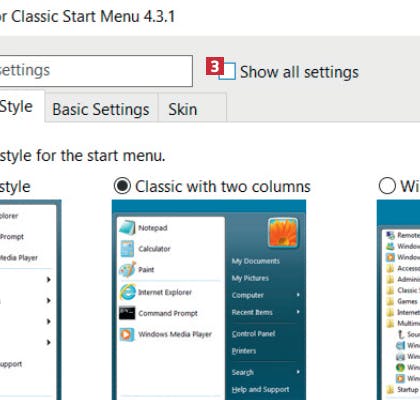Select the rightmost Windows style radio button
The width and height of the screenshot is (420, 400).
tap(387, 186)
